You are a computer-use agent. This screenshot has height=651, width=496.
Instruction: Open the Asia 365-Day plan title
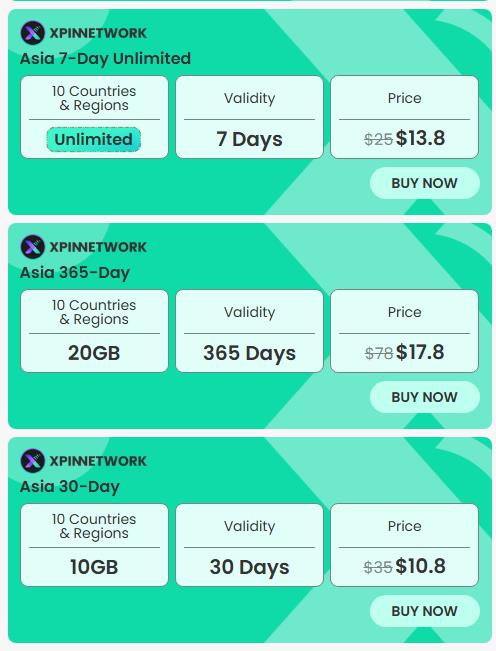coord(75,273)
